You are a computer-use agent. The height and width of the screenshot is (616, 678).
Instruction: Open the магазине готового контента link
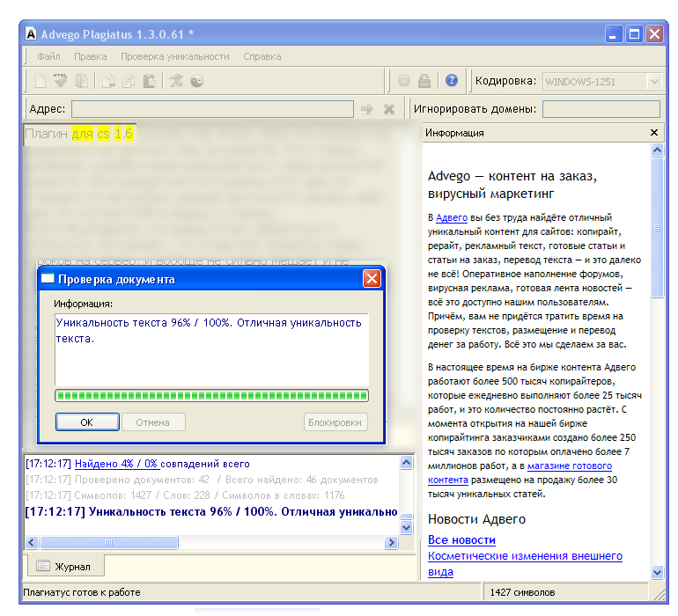pyautogui.click(x=520, y=473)
